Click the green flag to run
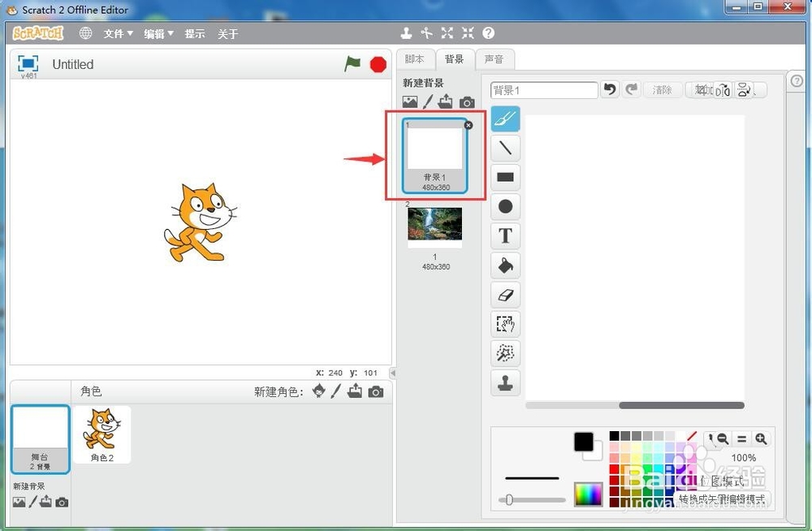812x531 pixels. [x=352, y=64]
